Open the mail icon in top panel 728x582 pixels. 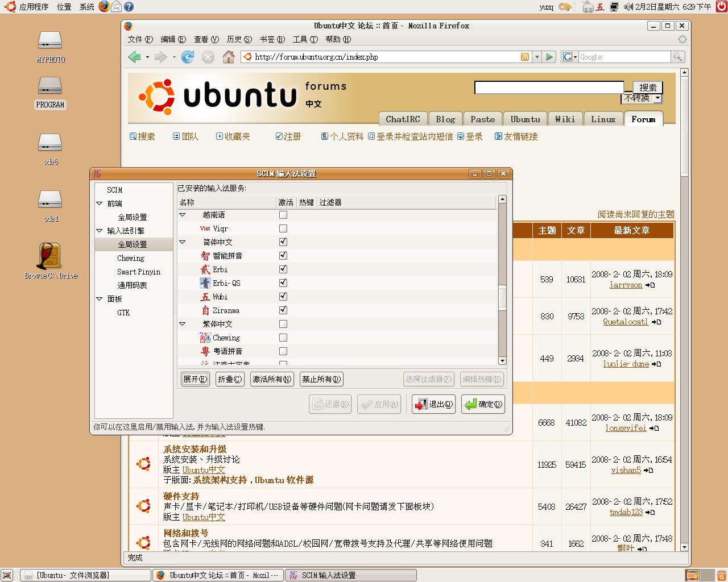(116, 6)
